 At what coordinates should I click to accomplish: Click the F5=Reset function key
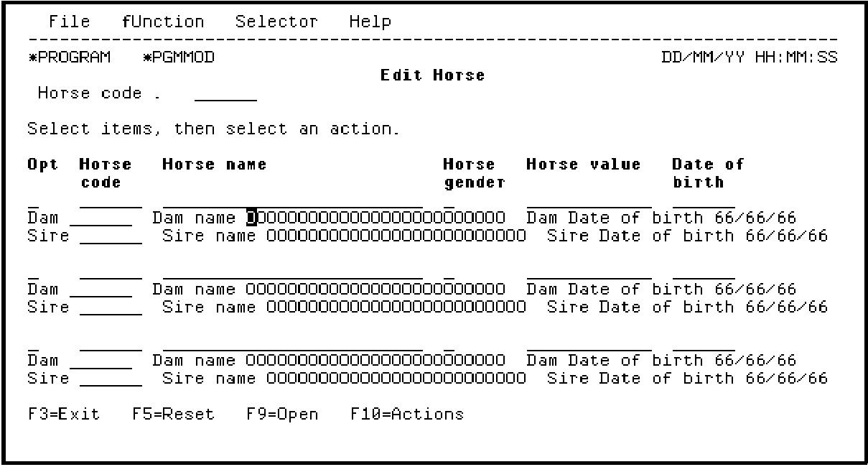pos(173,415)
